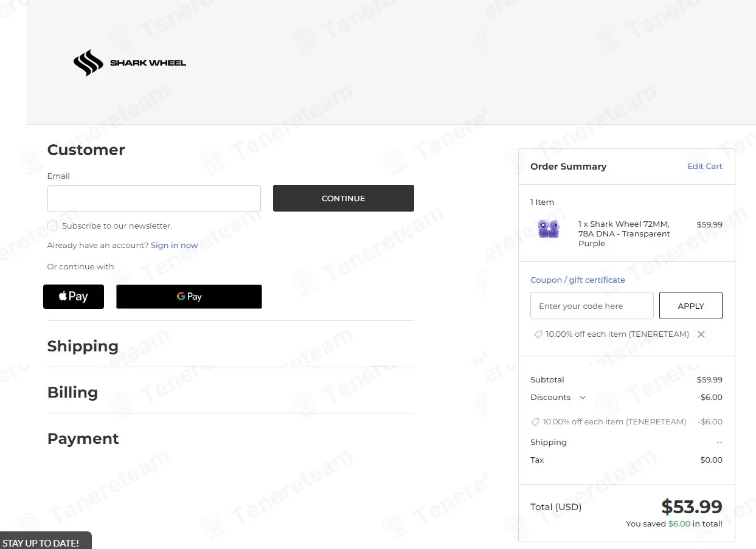Enable the newsletter subscription checkbox
The height and width of the screenshot is (549, 756).
(x=53, y=226)
